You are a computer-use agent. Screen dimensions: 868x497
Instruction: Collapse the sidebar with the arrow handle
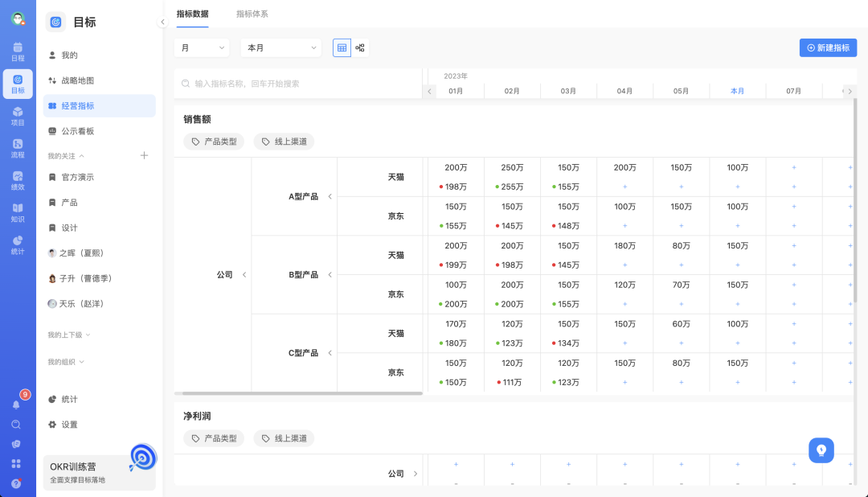tap(162, 23)
